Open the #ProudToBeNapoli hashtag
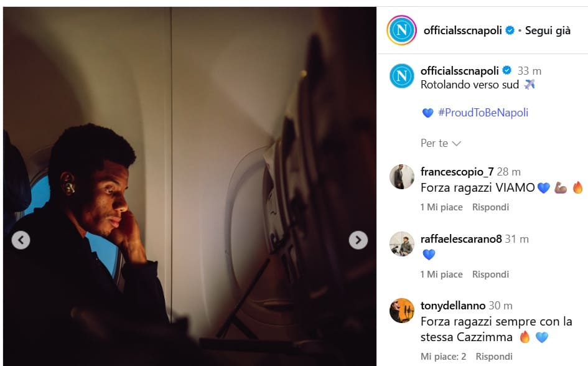The image size is (588, 366). 483,113
